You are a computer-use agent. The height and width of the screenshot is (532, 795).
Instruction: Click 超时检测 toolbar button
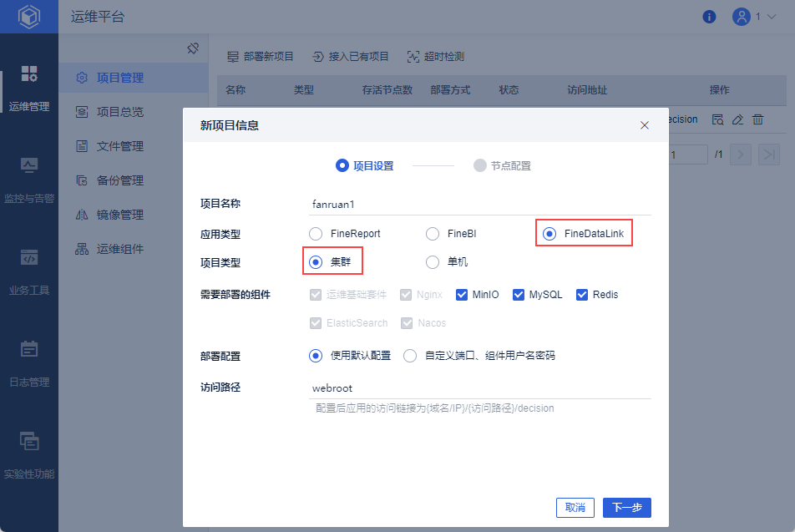436,56
